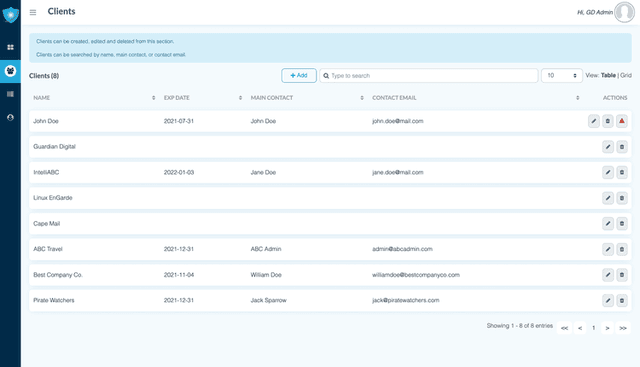The width and height of the screenshot is (640, 367).
Task: Click the Guardian Digital client name
Action: pyautogui.click(x=54, y=147)
